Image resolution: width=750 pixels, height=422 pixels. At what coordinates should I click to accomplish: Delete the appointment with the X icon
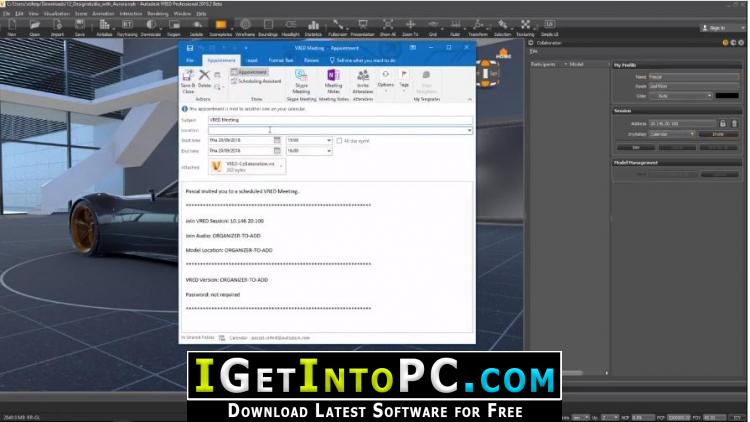(204, 78)
